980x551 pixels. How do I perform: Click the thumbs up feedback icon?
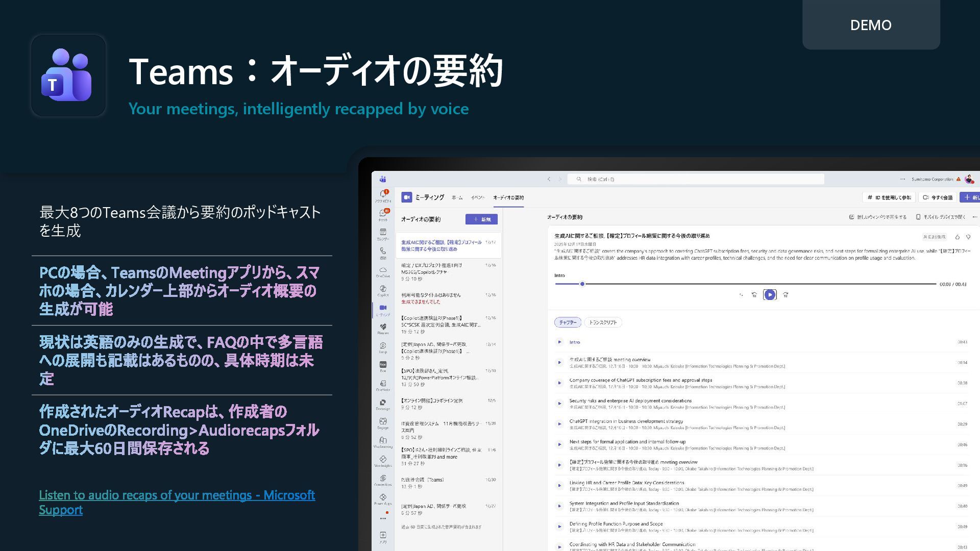[958, 237]
